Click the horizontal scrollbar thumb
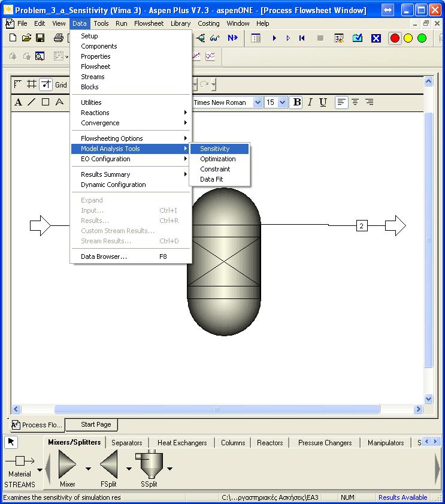Image resolution: width=445 pixels, height=504 pixels. (217, 409)
